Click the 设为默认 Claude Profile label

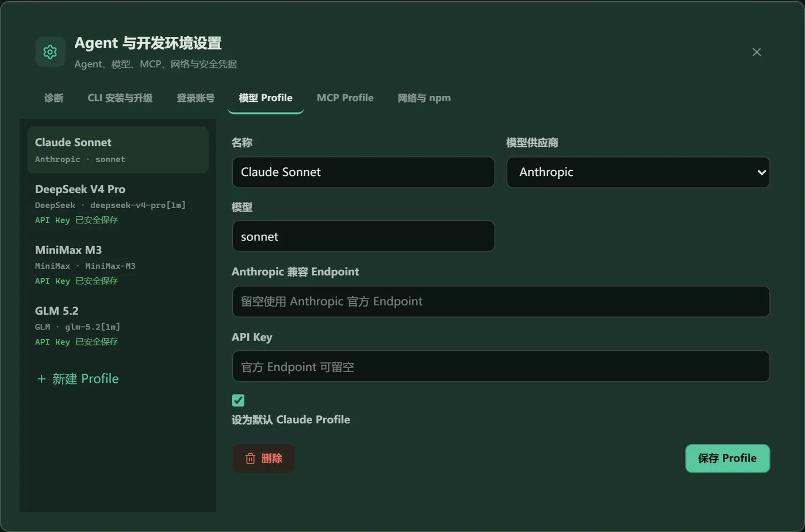coord(291,420)
